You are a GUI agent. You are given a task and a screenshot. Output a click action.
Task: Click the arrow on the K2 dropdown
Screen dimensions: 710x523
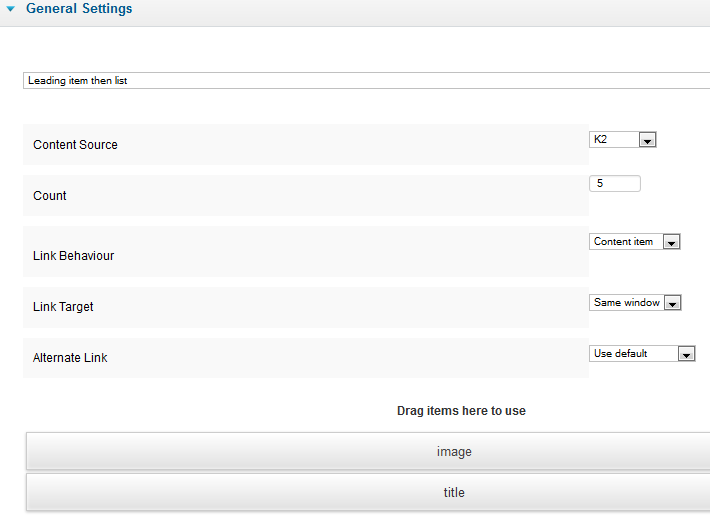tap(648, 140)
